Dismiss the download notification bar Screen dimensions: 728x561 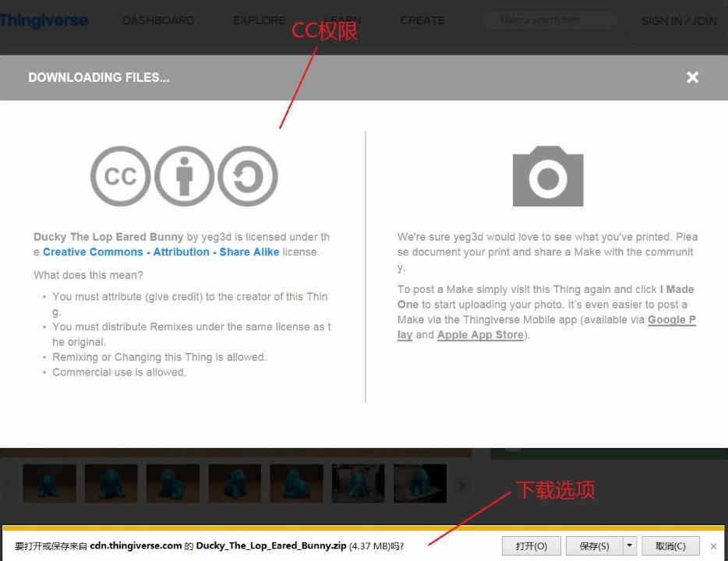pyautogui.click(x=713, y=546)
